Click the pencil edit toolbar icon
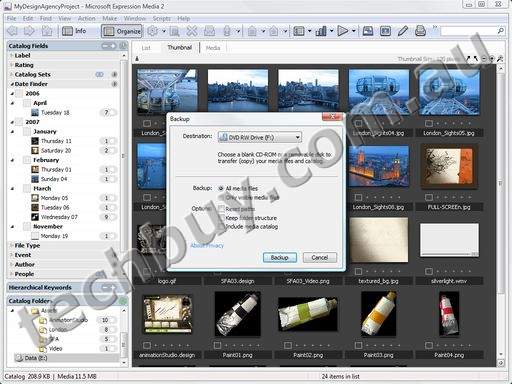Viewport: 512px width, 384px height. click(x=403, y=31)
